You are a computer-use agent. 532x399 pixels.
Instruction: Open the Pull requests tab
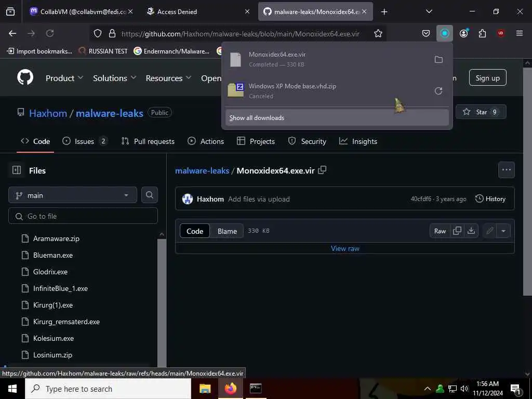pyautogui.click(x=148, y=141)
